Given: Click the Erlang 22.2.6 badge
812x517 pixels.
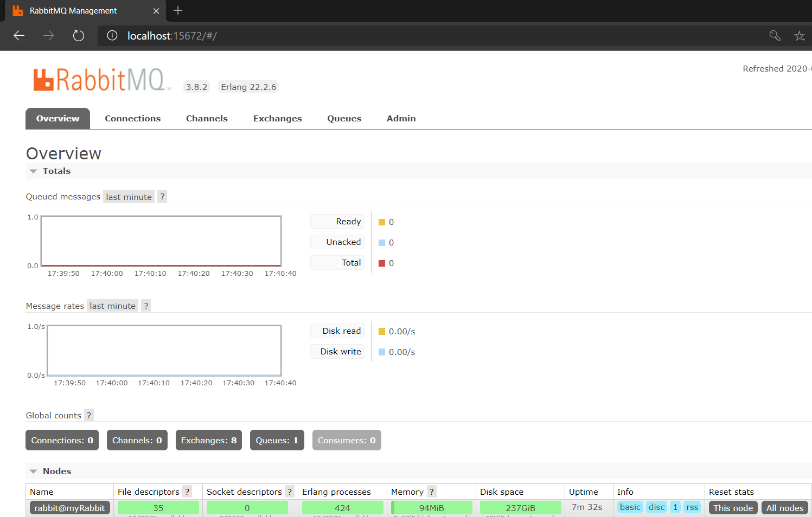Looking at the screenshot, I should (x=248, y=87).
